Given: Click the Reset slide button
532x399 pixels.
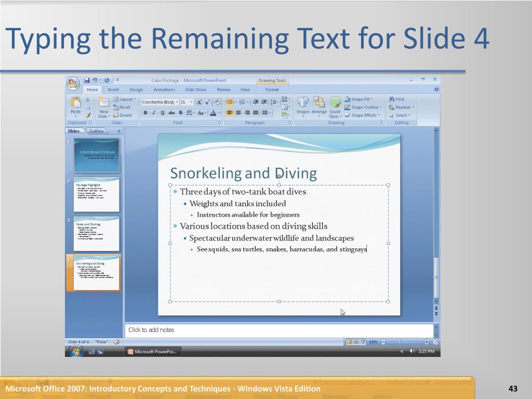Looking at the screenshot, I should (x=122, y=107).
